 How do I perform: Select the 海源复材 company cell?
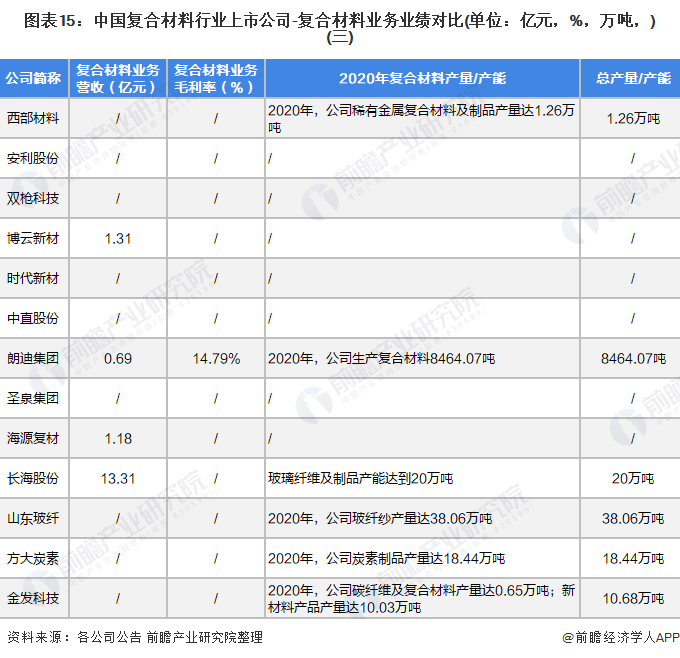tap(33, 438)
